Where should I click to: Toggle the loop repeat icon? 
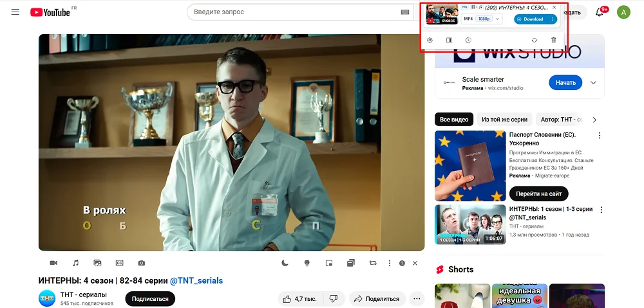[372, 263]
